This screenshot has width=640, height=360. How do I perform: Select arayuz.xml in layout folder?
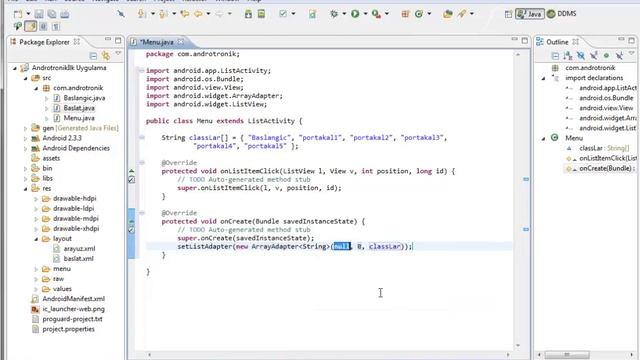point(79,249)
